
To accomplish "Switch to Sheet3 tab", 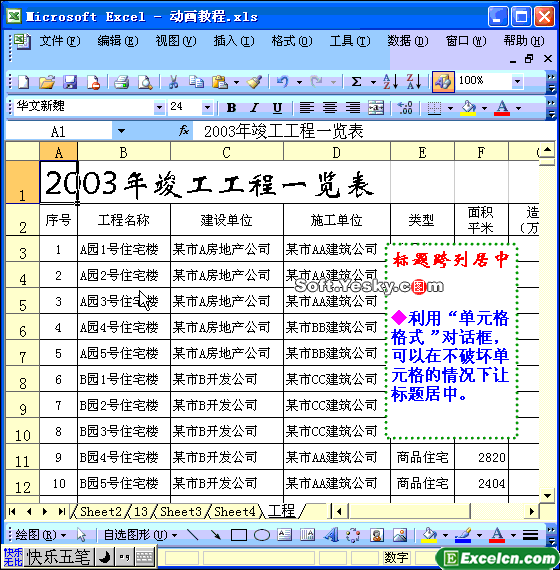I will click(180, 512).
